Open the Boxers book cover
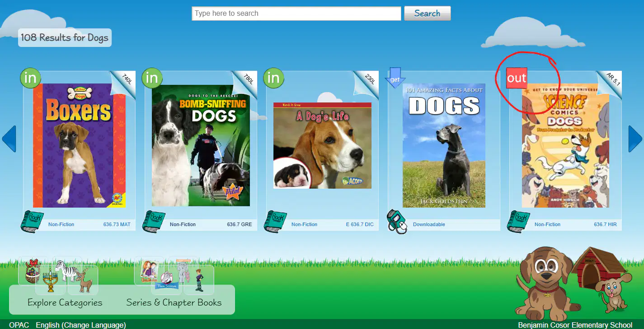The image size is (644, 329). click(x=79, y=145)
